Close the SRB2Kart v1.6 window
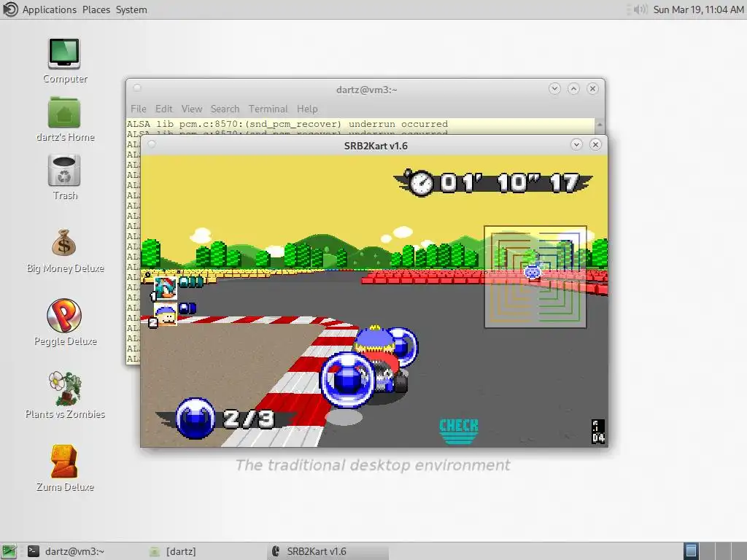This screenshot has width=747, height=560. (x=595, y=145)
